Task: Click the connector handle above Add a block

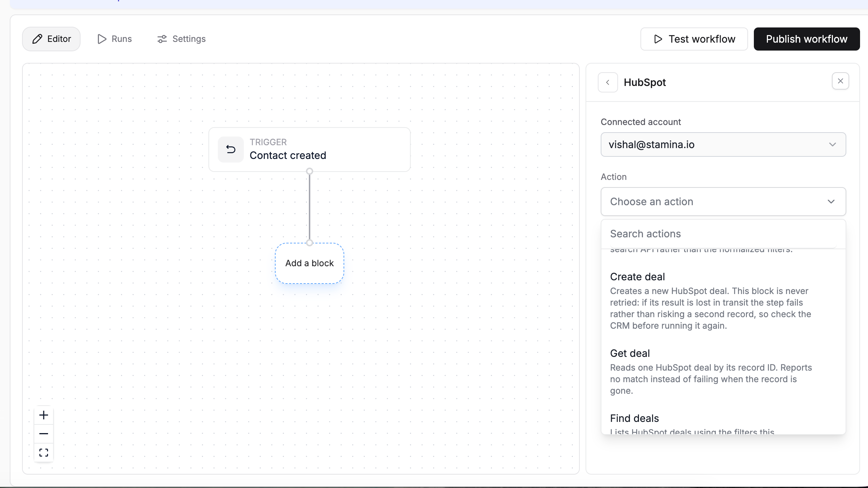Action: click(x=310, y=243)
